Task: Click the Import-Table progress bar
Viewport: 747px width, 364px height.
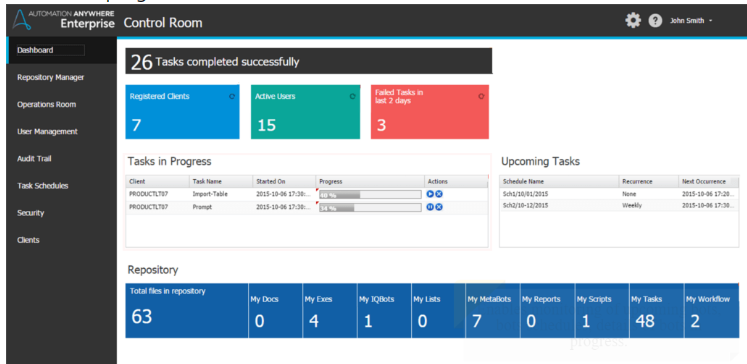Action: click(x=370, y=194)
